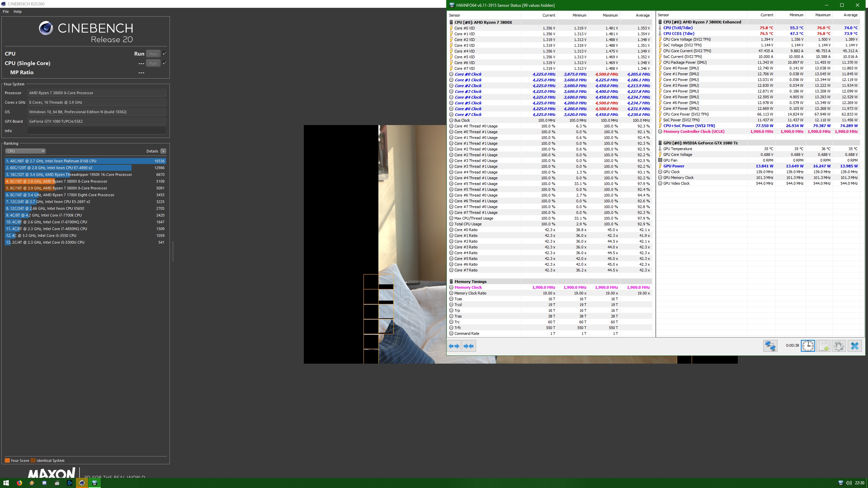Click the Cinebench panel splitter handle

tap(173, 251)
